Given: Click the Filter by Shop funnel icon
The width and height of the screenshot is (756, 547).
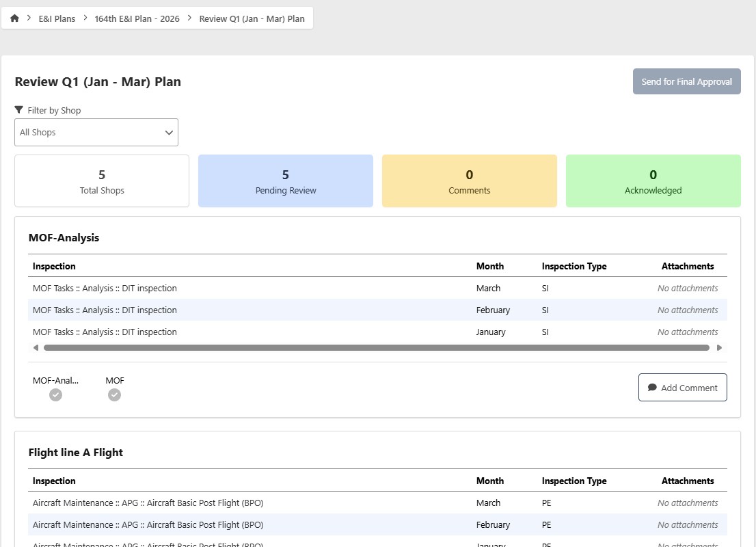Looking at the screenshot, I should click(19, 110).
